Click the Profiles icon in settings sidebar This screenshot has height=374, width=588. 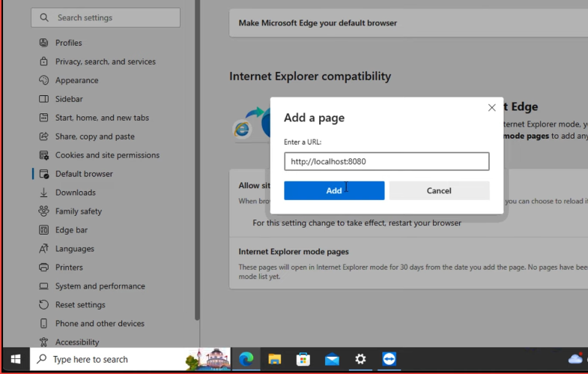44,43
